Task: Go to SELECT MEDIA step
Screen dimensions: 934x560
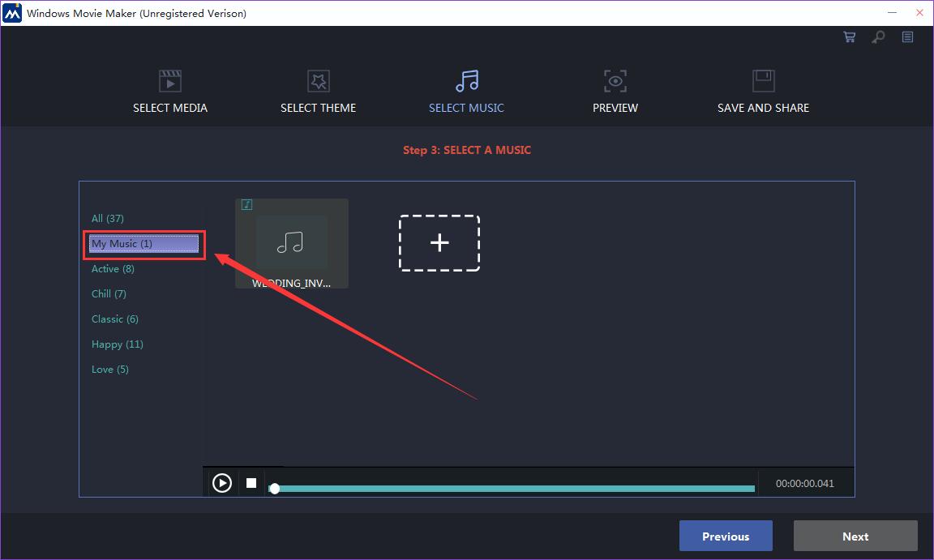Action: 170,108
